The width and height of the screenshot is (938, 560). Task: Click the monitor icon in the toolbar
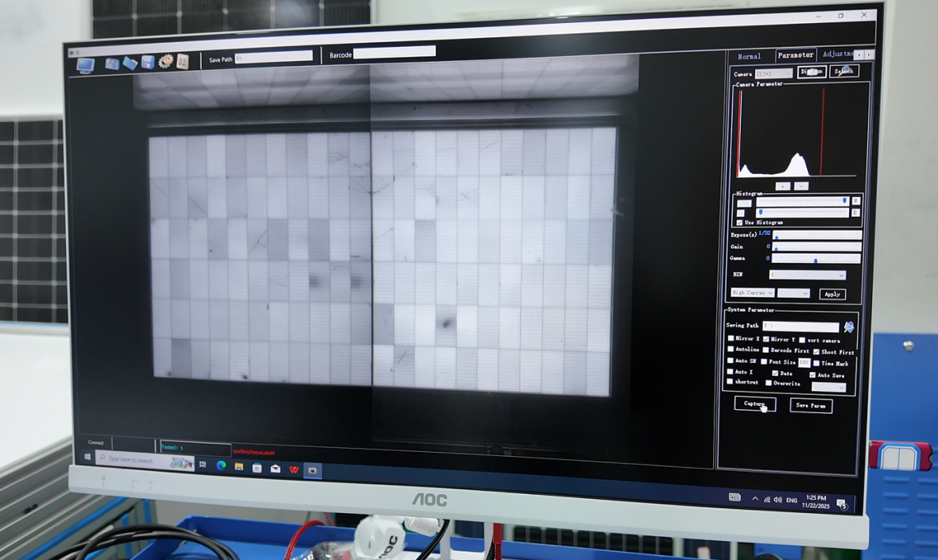[x=86, y=65]
